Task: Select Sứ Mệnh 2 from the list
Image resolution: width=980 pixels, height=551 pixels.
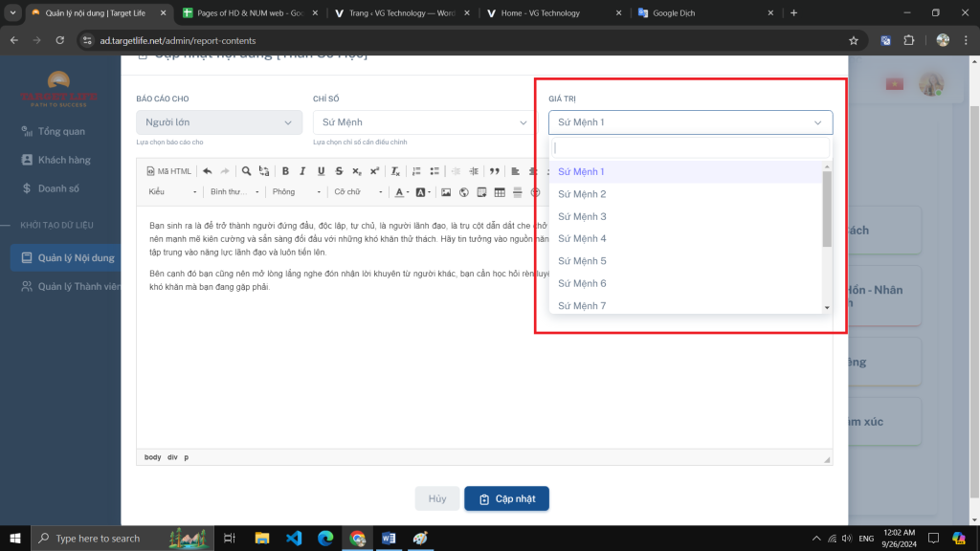Action: tap(685, 194)
